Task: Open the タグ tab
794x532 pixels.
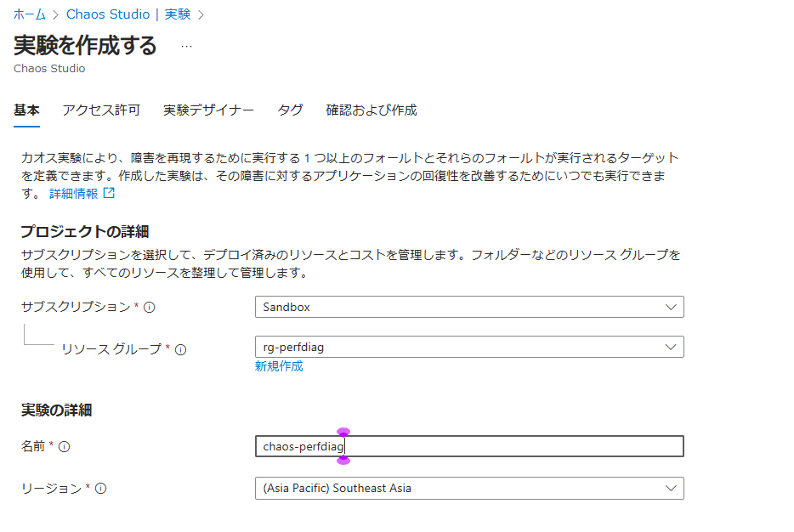Action: tap(290, 110)
